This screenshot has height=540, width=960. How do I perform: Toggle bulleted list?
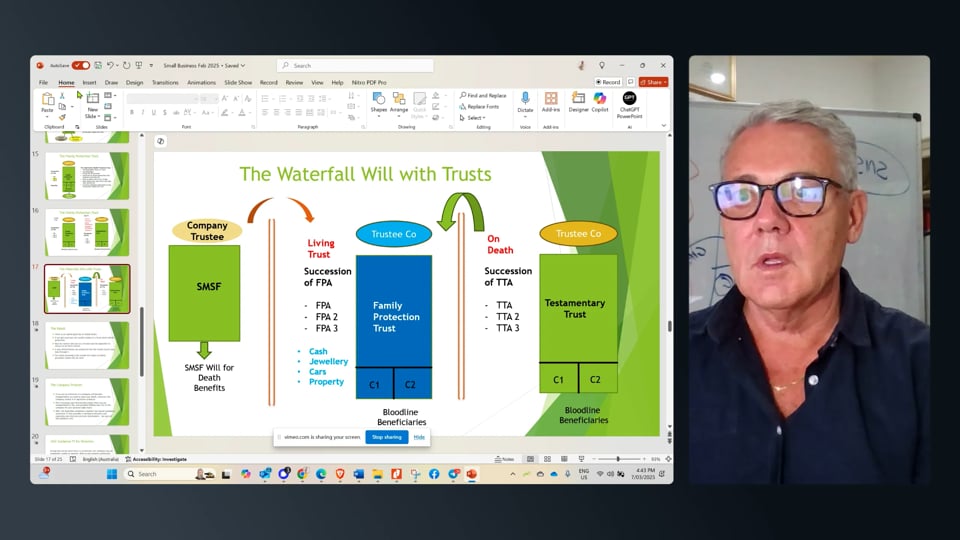(264, 99)
